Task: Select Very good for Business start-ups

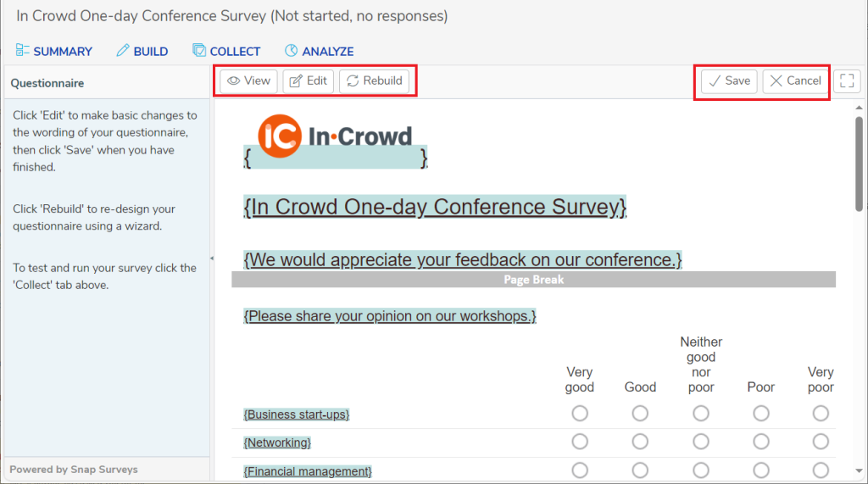Action: (580, 413)
